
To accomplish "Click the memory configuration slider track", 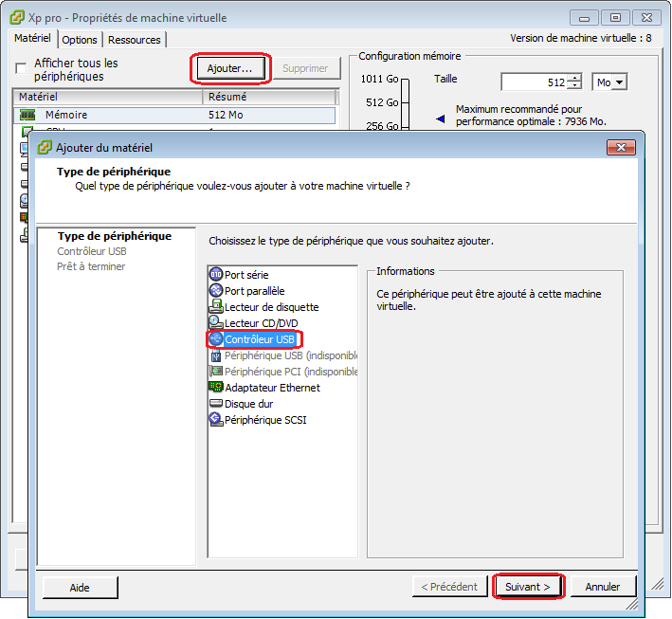I will pyautogui.click(x=406, y=103).
